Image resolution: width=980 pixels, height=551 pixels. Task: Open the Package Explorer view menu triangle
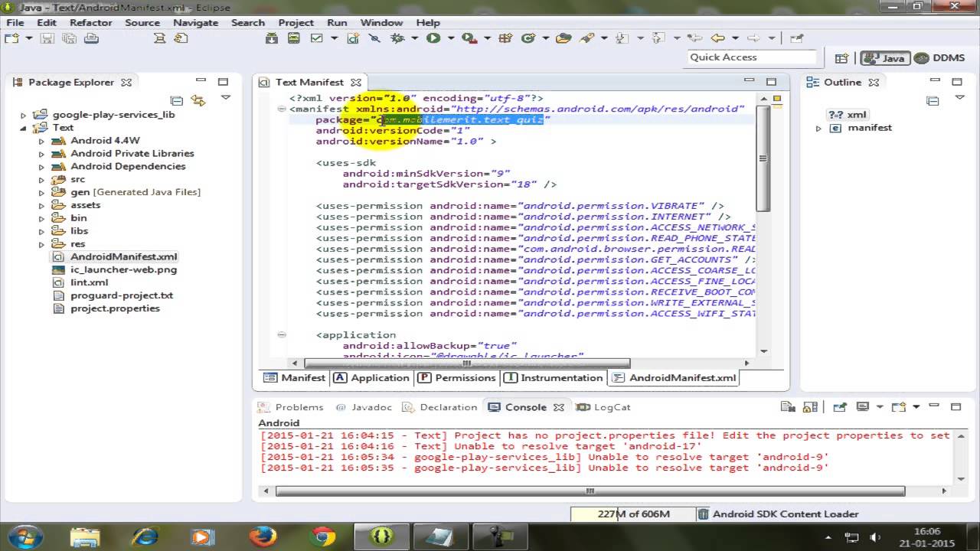point(226,98)
